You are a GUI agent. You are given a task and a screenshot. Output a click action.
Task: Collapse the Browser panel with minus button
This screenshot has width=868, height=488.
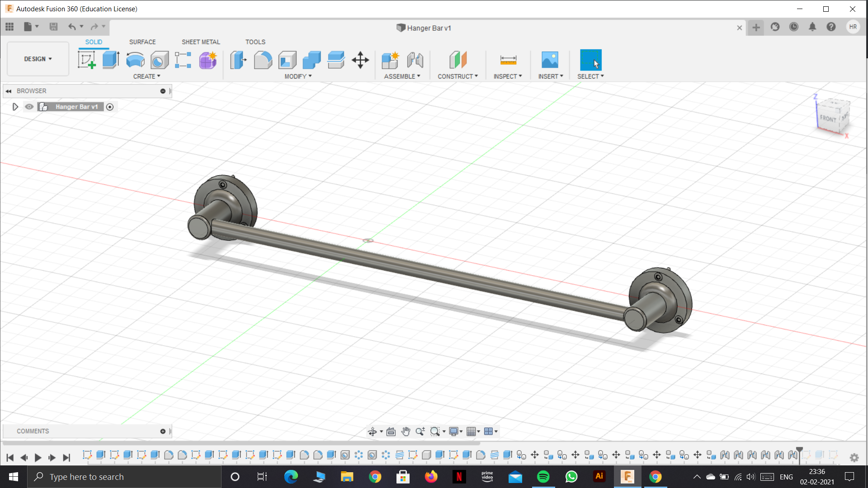click(x=163, y=91)
